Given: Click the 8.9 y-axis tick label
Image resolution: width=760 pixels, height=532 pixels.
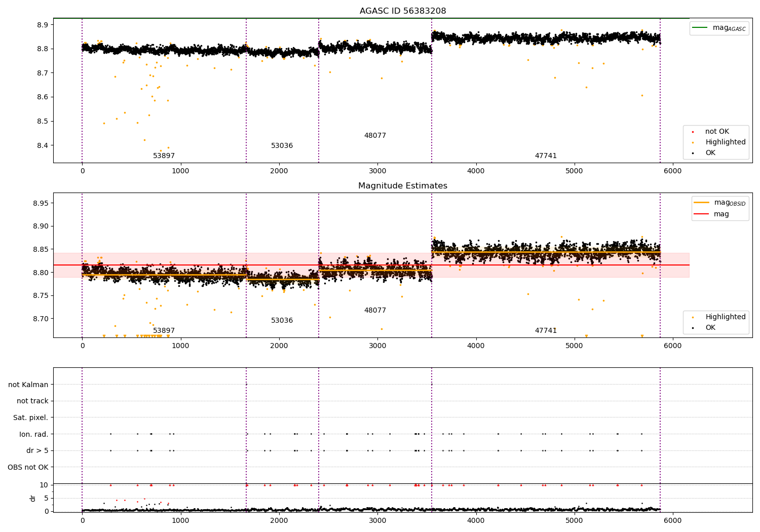Looking at the screenshot, I should point(43,25).
